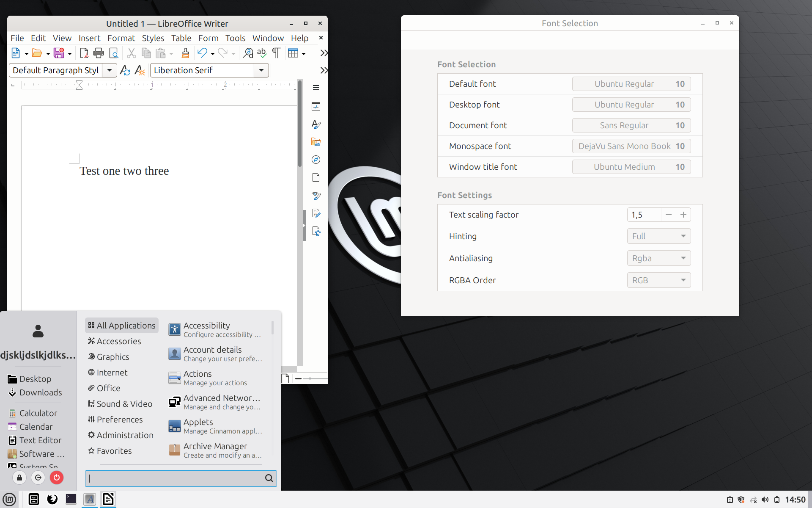This screenshot has width=812, height=508.
Task: Open the Antialiasing dropdown set to Rgba
Action: 658,258
